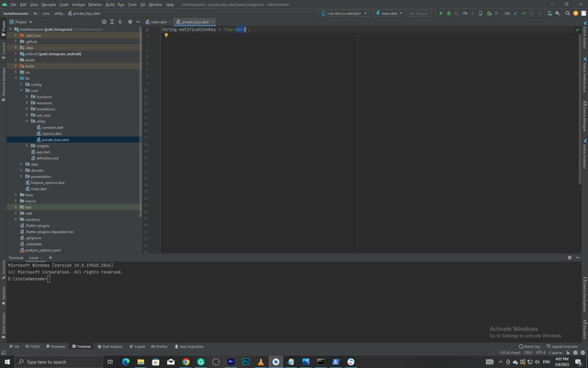Start debugging with the green bug icon

coord(449,13)
